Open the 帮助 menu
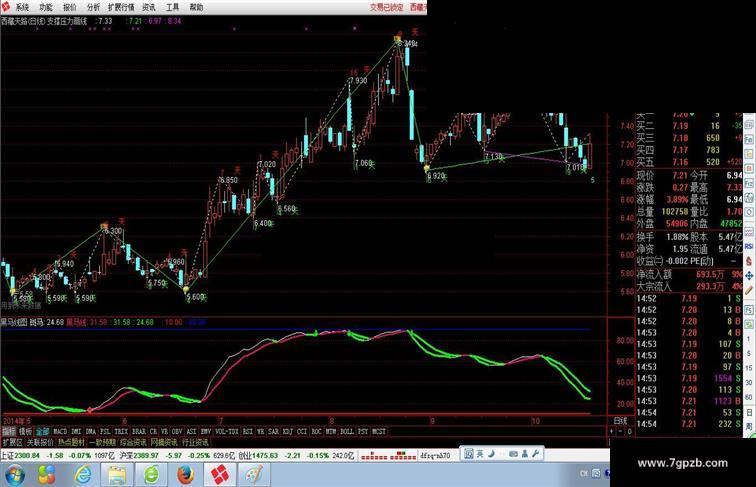Screen dimensions: 756x487 196,7
